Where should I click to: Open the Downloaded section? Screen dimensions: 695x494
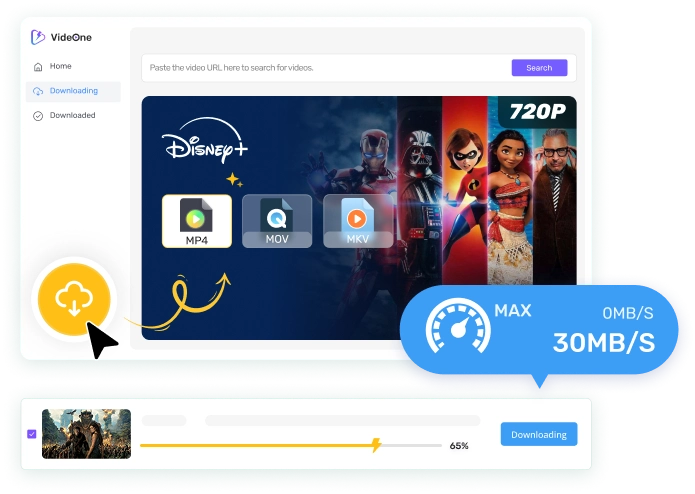(x=72, y=116)
